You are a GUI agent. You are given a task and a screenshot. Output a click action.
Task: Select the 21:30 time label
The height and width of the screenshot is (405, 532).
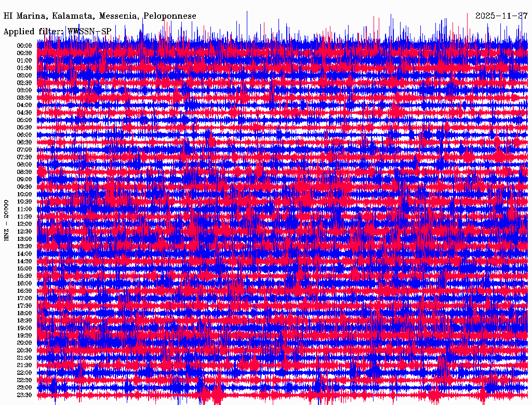click(x=24, y=366)
